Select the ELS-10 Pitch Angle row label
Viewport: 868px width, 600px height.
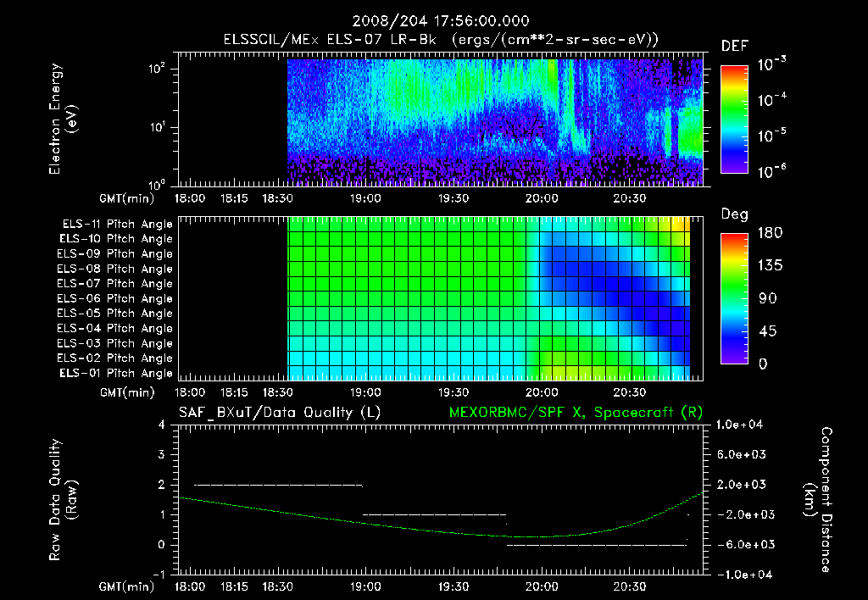[115, 239]
